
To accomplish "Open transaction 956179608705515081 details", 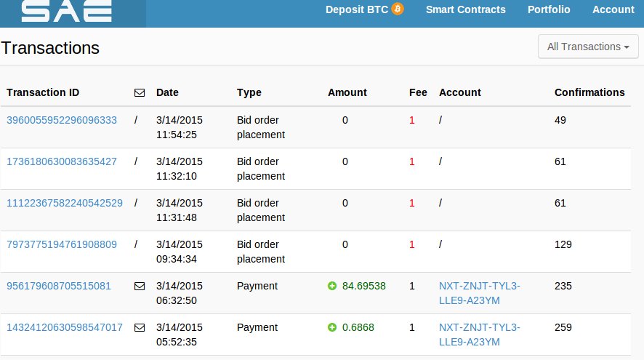I will pyautogui.click(x=59, y=286).
